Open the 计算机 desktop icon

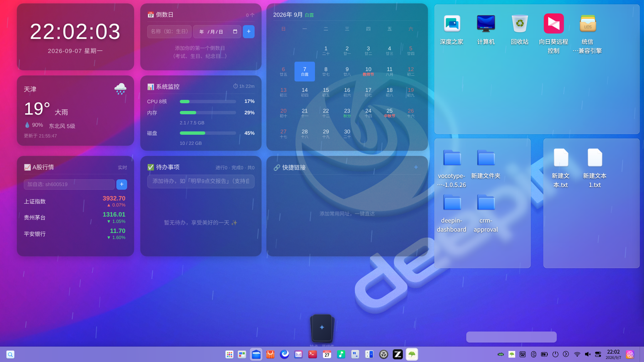(x=486, y=29)
